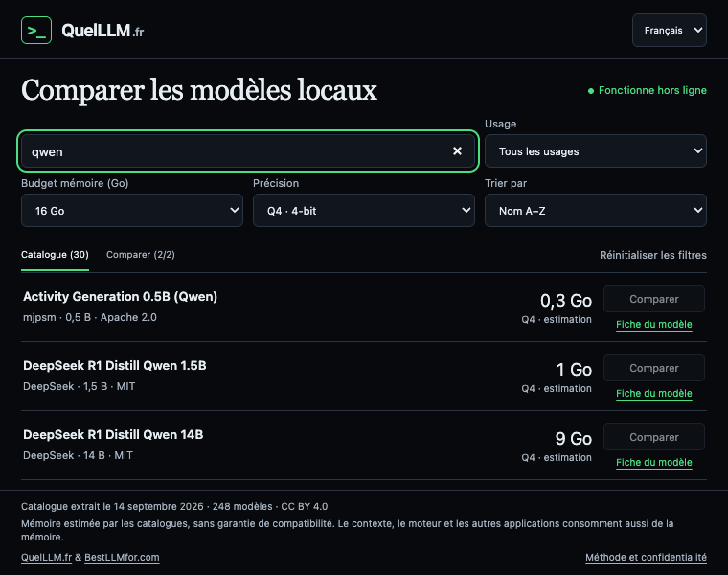Click 'DeepSeek R1 Distill Qwen 14B' model name

click(113, 434)
